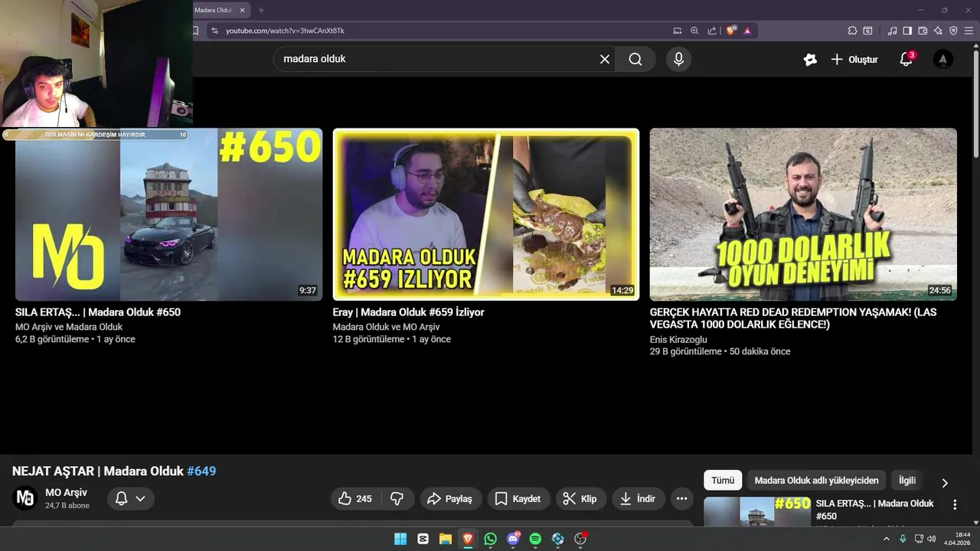The height and width of the screenshot is (551, 980).
Task: Start voice search with the microphone icon
Action: coord(678,59)
